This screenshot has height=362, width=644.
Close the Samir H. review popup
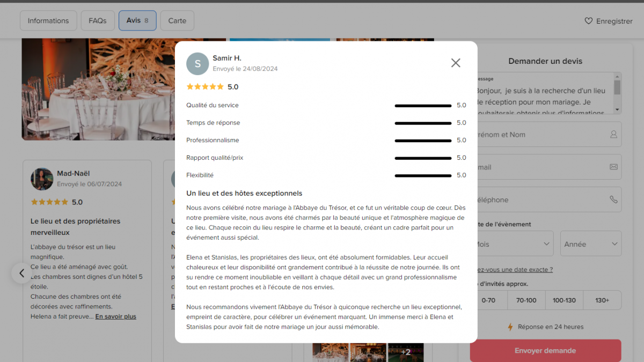[456, 63]
